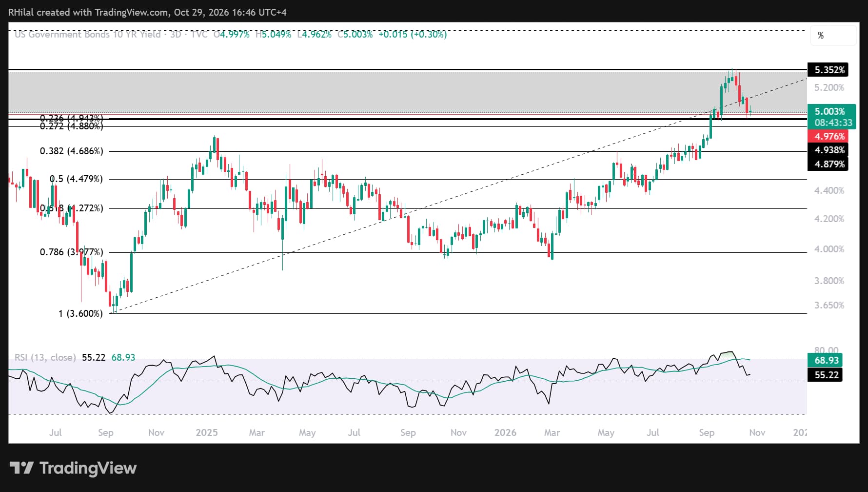Click the 4.879% price label
The image size is (868, 492).
point(828,164)
